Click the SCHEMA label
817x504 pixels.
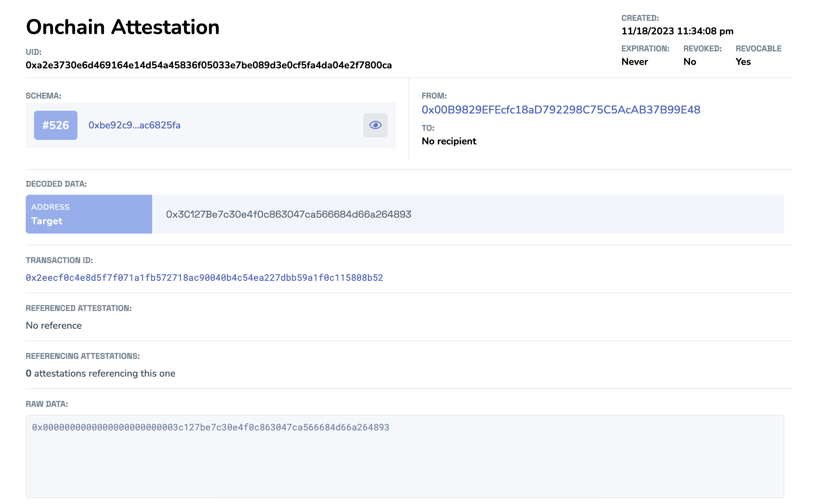(43, 96)
